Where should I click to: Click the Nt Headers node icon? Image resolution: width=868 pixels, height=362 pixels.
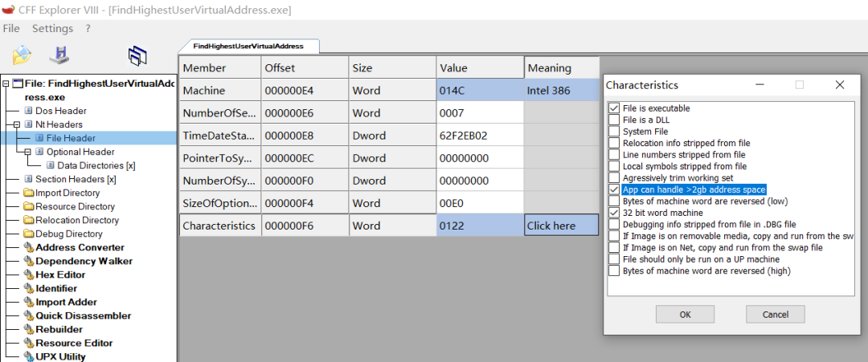(29, 125)
